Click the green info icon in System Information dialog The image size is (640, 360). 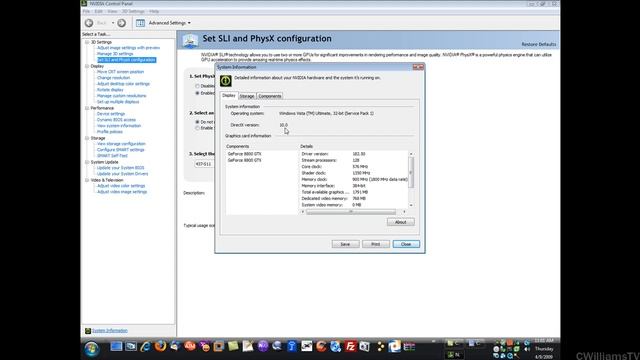(226, 80)
